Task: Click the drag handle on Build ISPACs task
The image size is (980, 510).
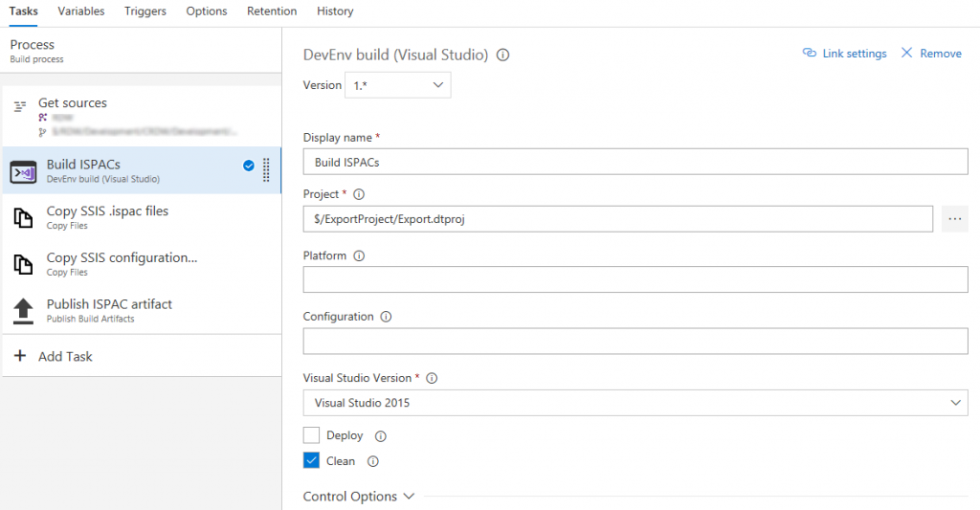Action: [266, 170]
